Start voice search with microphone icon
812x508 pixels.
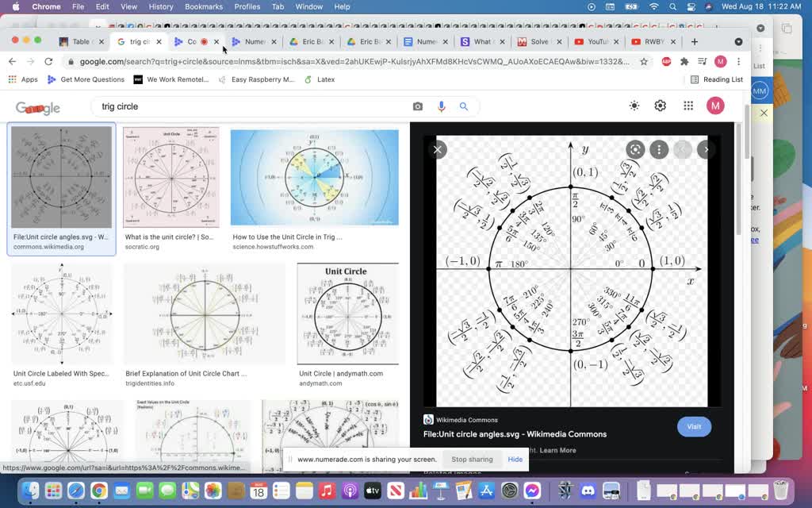pyautogui.click(x=441, y=106)
